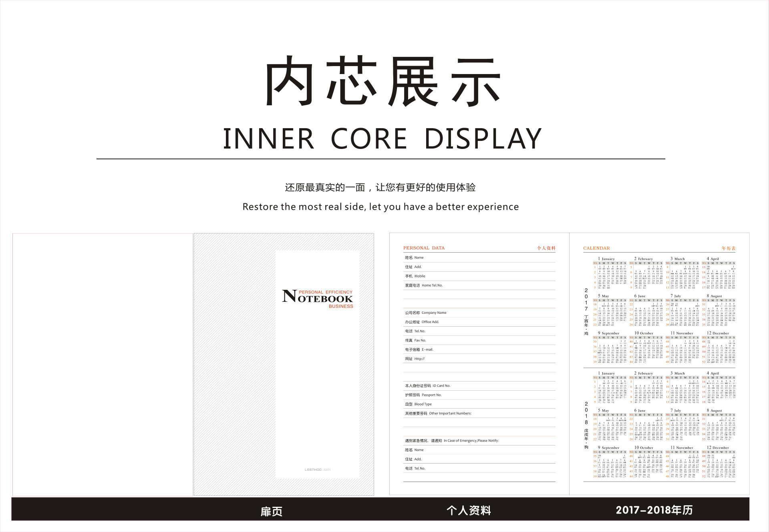This screenshot has width=769, height=532.
Task: Click the INNER CORE DISPLAY heading
Action: 382,139
